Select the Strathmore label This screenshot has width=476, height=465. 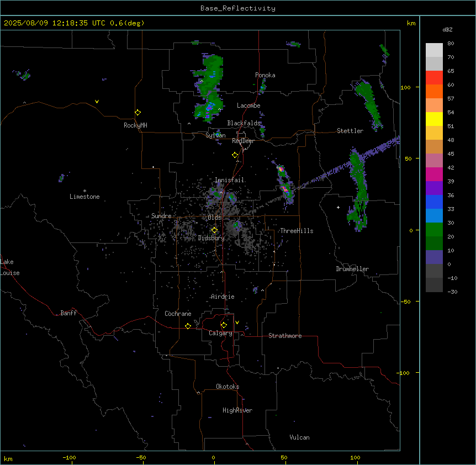[x=285, y=336]
